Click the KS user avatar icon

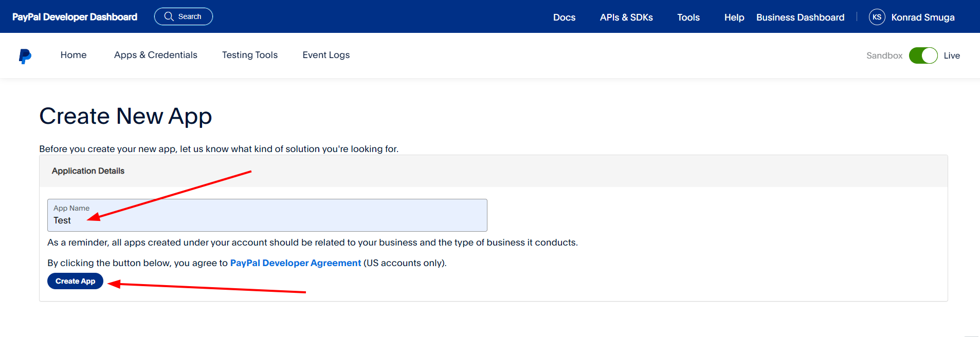[x=877, y=17]
